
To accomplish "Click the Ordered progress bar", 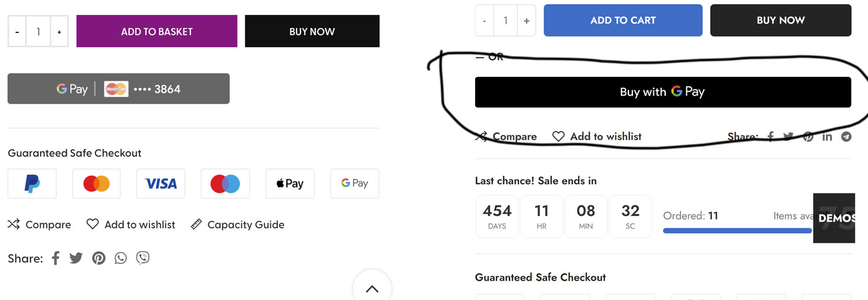I will pyautogui.click(x=737, y=231).
